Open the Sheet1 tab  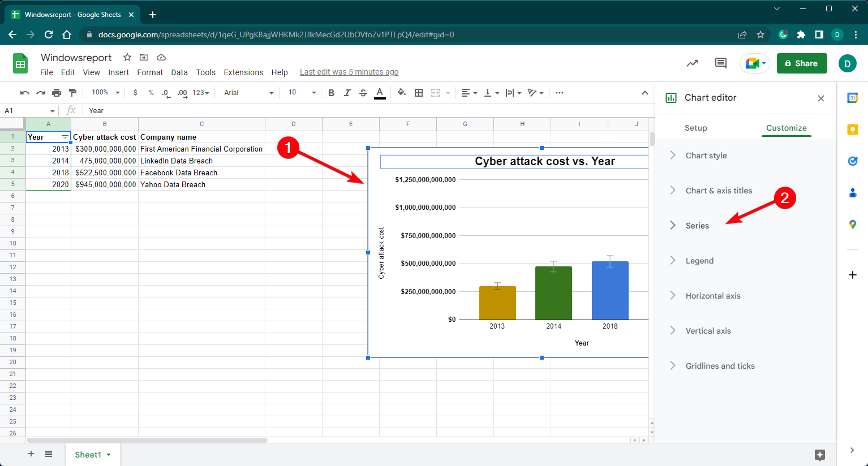93,455
